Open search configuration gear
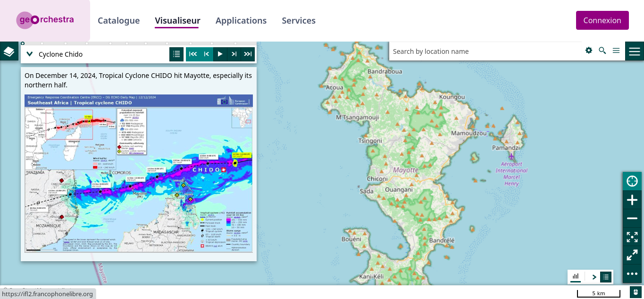 (589, 51)
